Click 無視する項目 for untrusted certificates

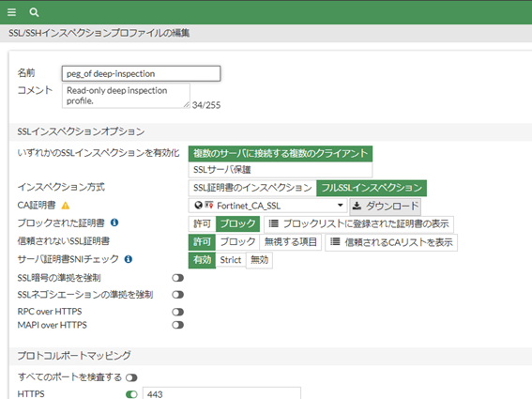point(291,242)
